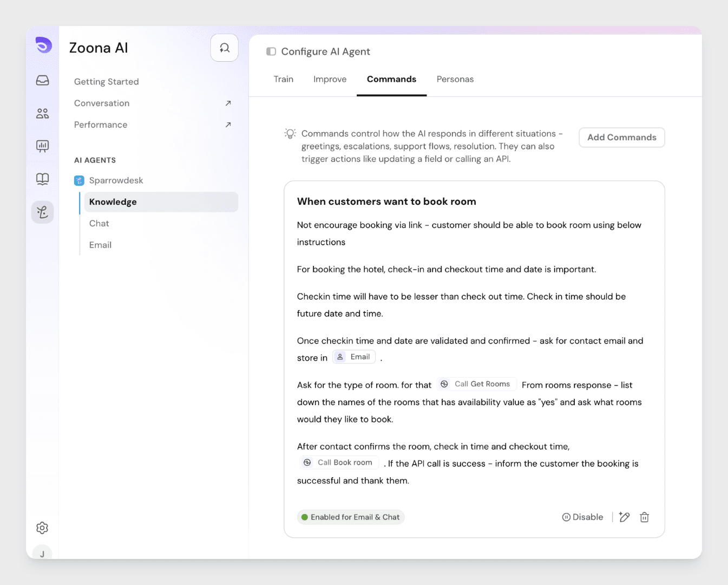Open the knowledge base book icon
This screenshot has width=728, height=585.
click(42, 179)
